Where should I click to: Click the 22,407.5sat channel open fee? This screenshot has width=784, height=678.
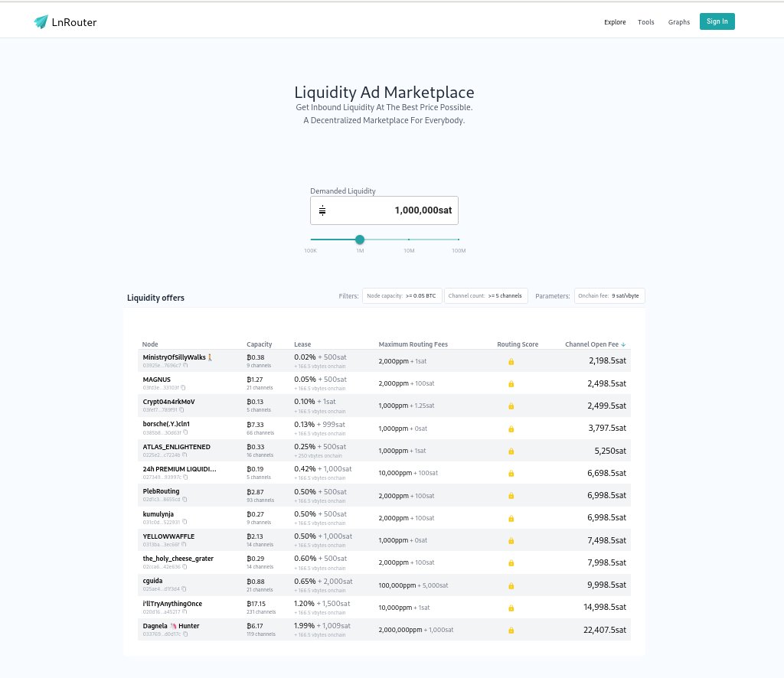605,630
